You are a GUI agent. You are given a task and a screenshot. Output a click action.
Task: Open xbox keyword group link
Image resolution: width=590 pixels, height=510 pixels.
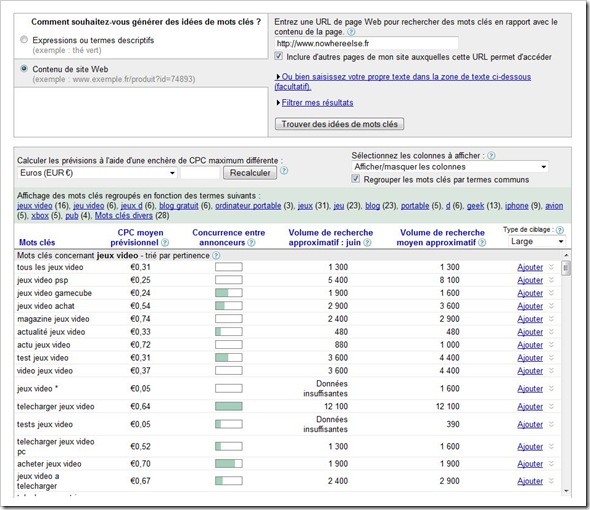pyautogui.click(x=40, y=216)
